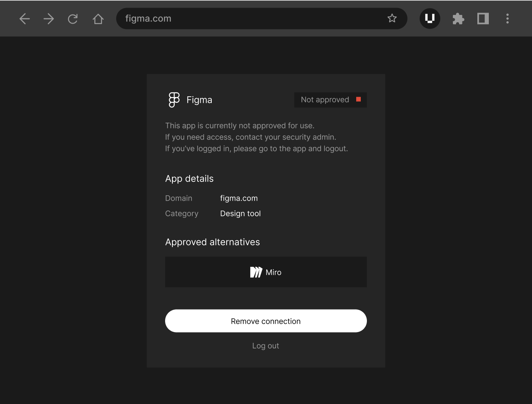The height and width of the screenshot is (404, 532).
Task: Click the Approved alternatives heading
Action: tap(212, 242)
